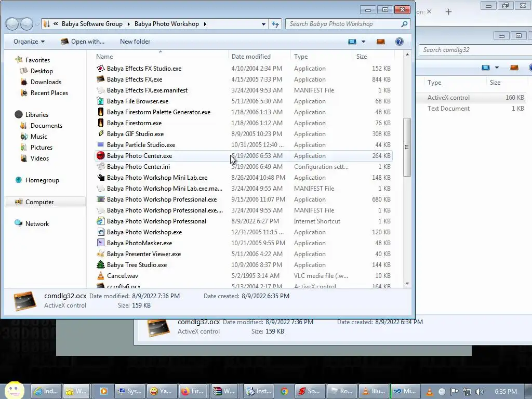532x399 pixels.
Task: Select the Babya Tree Studio.exe tree icon
Action: coord(100,264)
